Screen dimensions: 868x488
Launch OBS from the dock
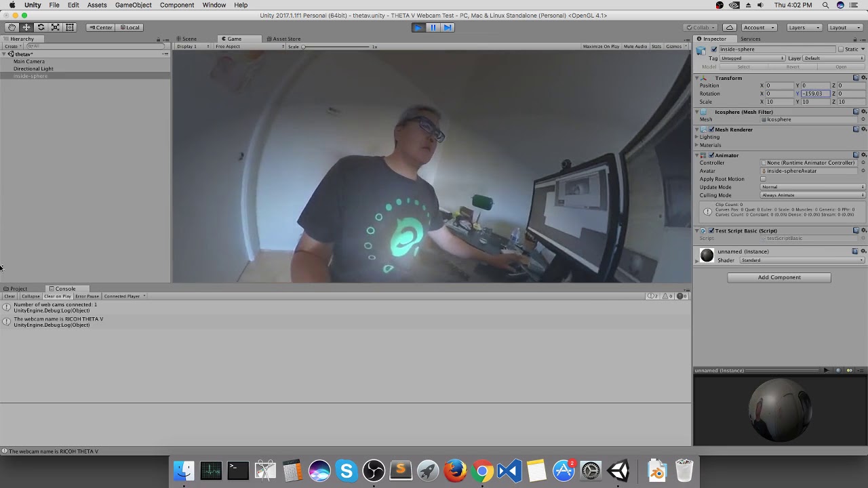coord(374,470)
